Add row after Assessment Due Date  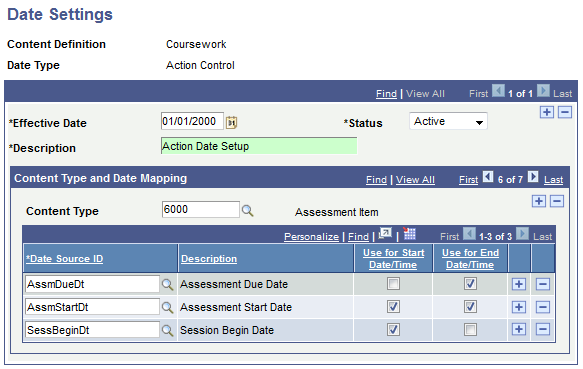click(519, 284)
